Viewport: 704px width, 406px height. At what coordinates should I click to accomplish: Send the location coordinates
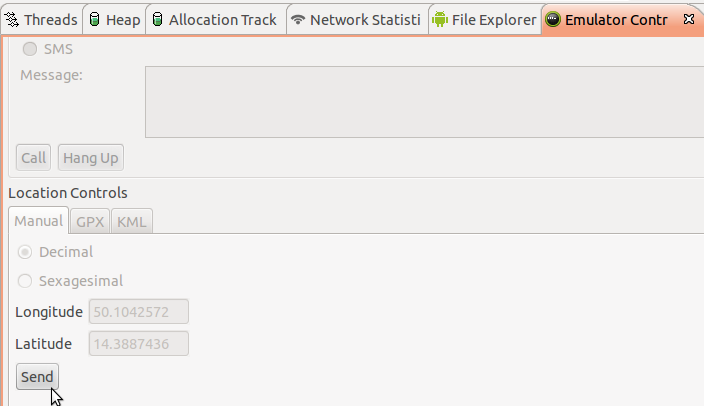[x=37, y=377]
